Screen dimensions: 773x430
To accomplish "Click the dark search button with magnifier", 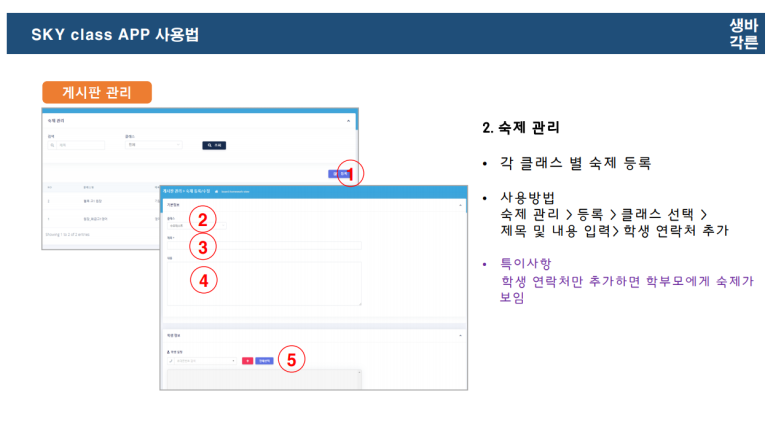I will (x=214, y=145).
